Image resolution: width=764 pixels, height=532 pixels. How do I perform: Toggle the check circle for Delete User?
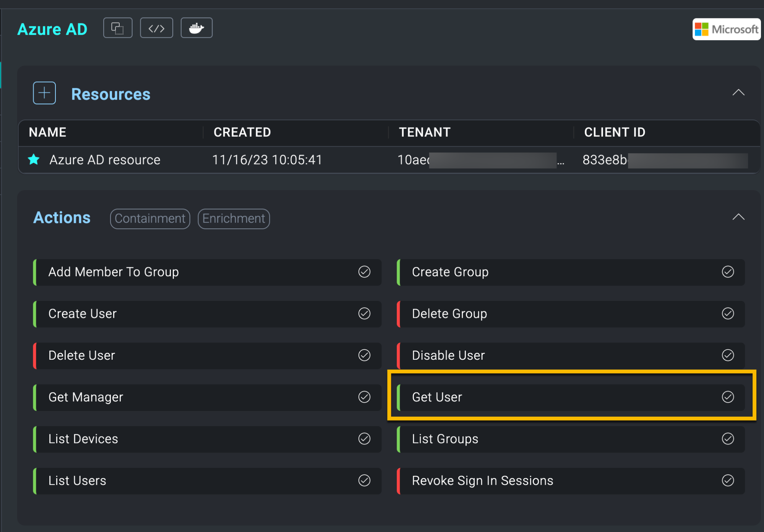click(364, 355)
